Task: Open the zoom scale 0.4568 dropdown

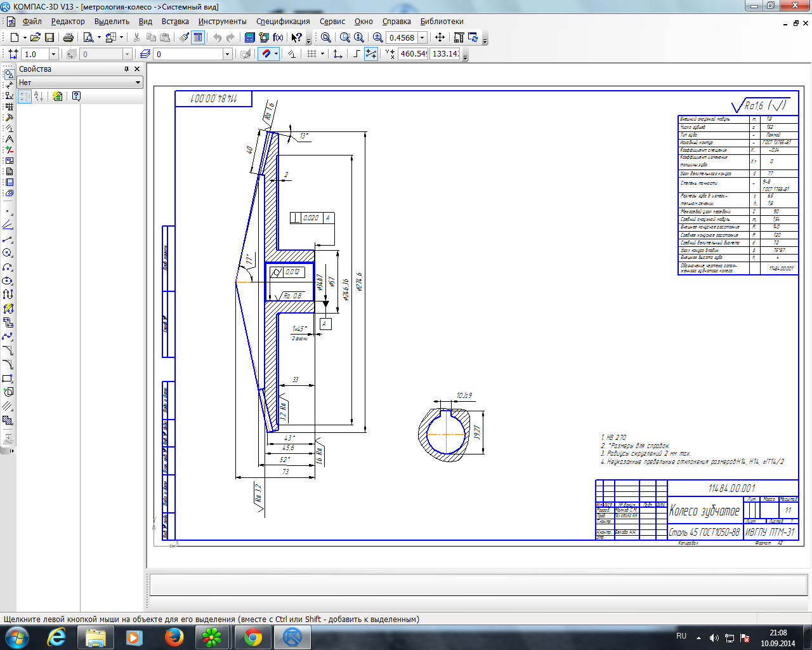Action: tap(422, 37)
